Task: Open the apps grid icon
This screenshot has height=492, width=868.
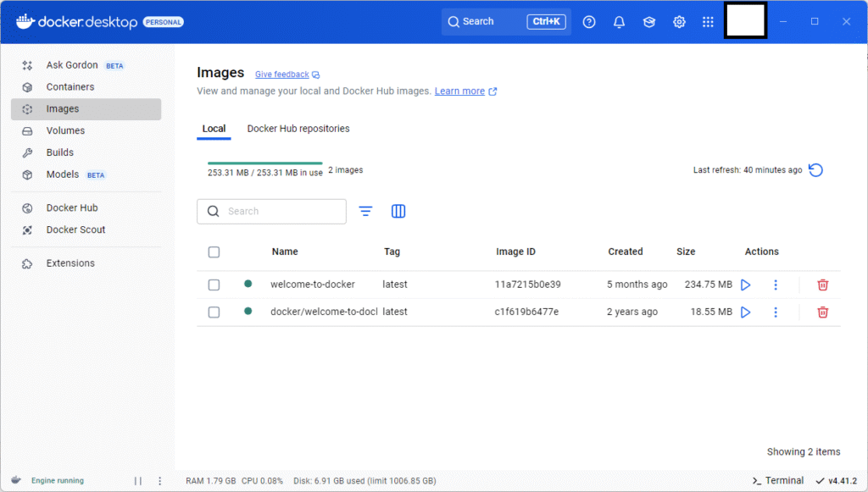Action: (708, 21)
